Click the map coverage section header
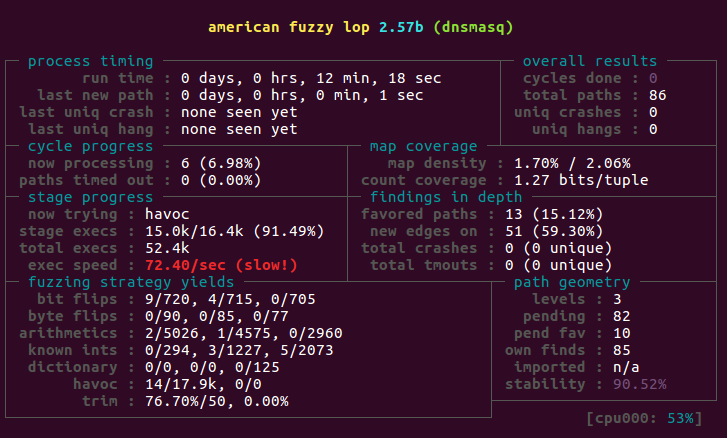The height and width of the screenshot is (438, 727). [x=423, y=146]
